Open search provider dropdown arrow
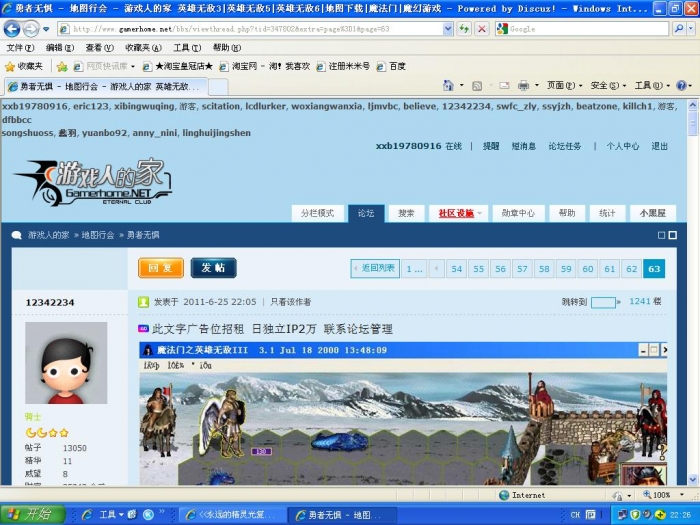 tap(691, 29)
